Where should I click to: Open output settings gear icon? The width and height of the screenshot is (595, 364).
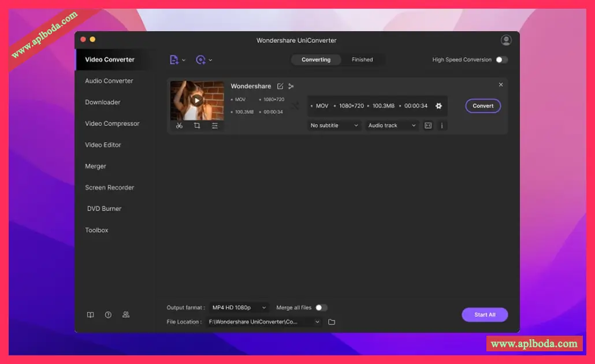438,106
